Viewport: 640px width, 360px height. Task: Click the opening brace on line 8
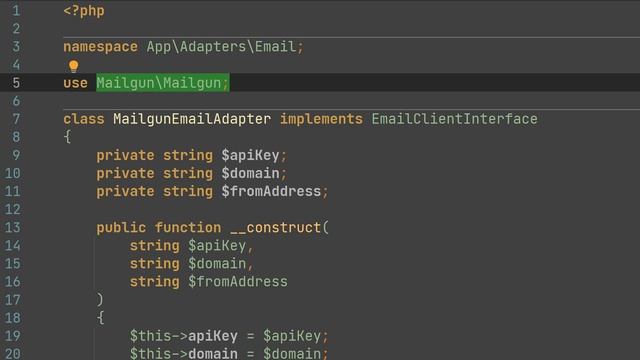[67, 137]
